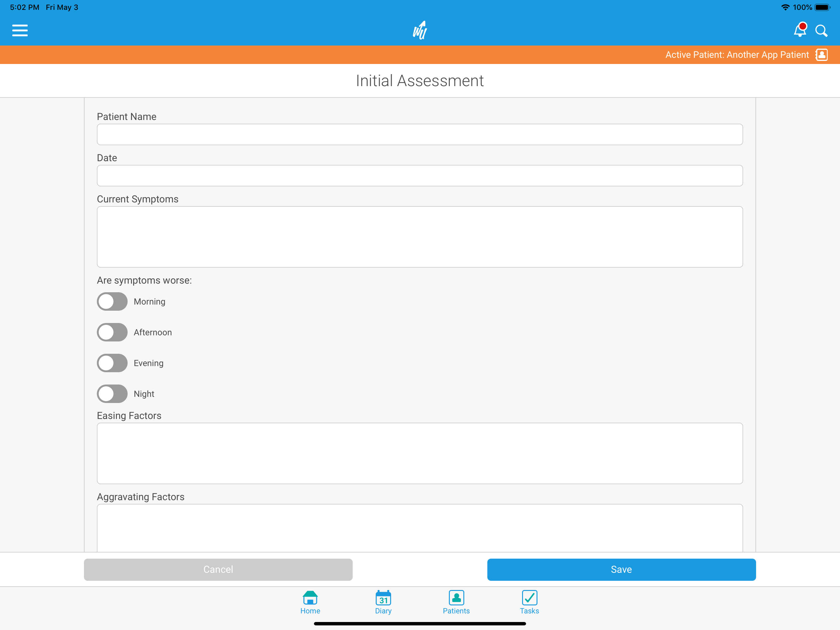840x630 pixels.
Task: Select the Diary tab label
Action: tap(383, 611)
